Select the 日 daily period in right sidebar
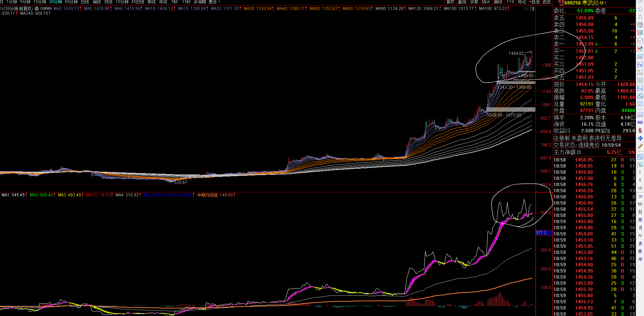 [x=640, y=212]
